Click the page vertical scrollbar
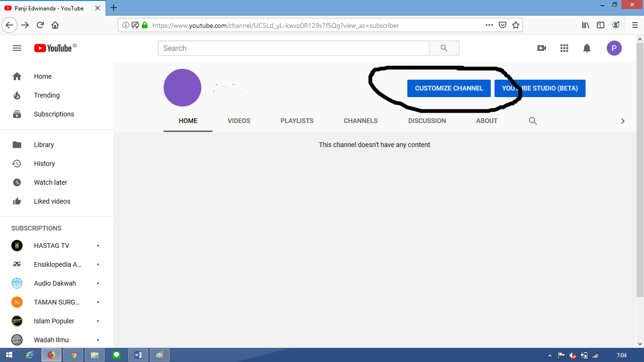 pos(640,170)
